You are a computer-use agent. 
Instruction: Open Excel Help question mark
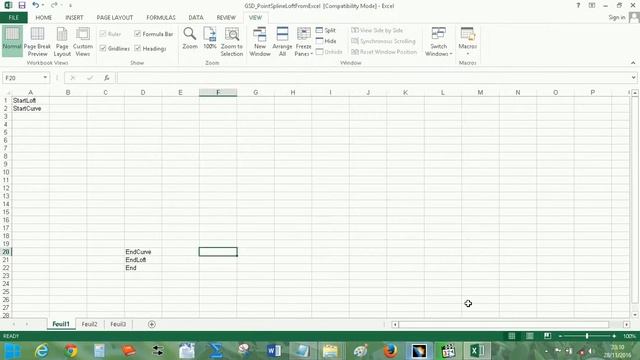tap(578, 5)
